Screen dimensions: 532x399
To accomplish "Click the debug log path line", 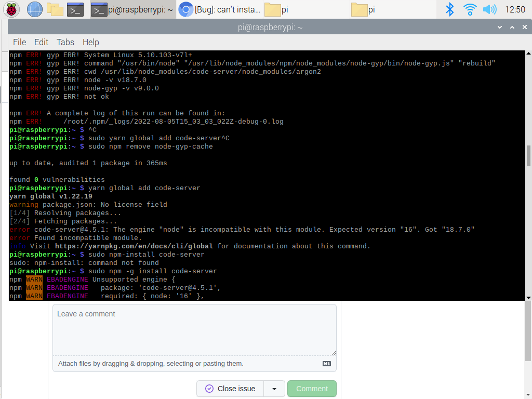I will point(173,122).
